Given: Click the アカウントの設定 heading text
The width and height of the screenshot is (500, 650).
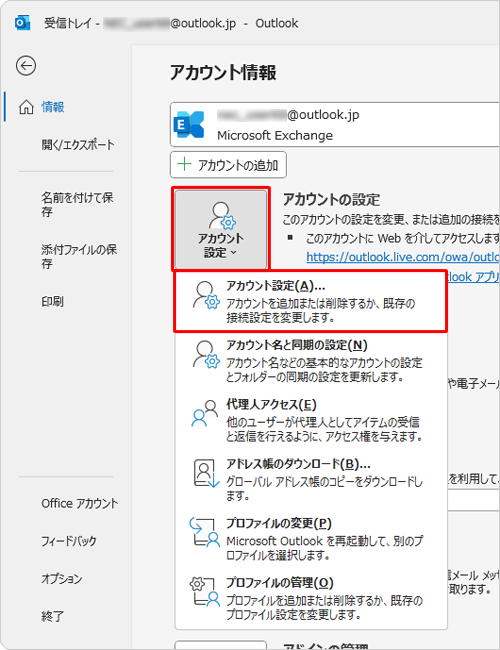Looking at the screenshot, I should tap(331, 200).
